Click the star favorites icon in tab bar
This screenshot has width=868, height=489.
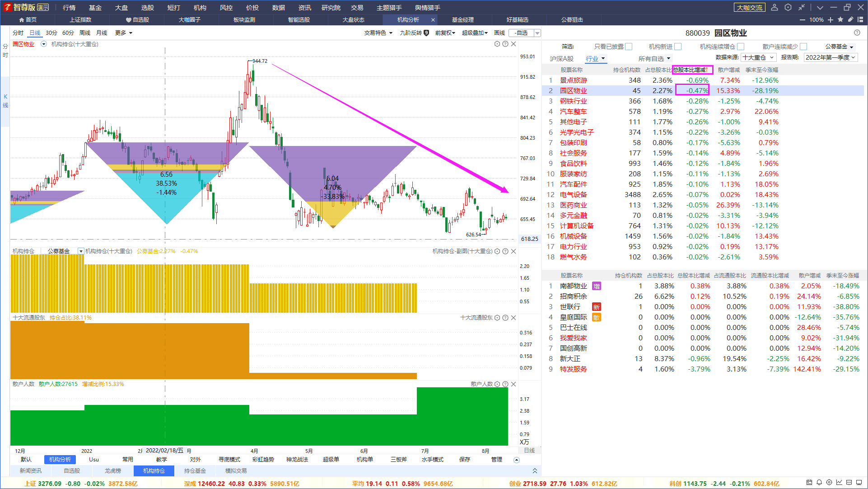pyautogui.click(x=840, y=19)
